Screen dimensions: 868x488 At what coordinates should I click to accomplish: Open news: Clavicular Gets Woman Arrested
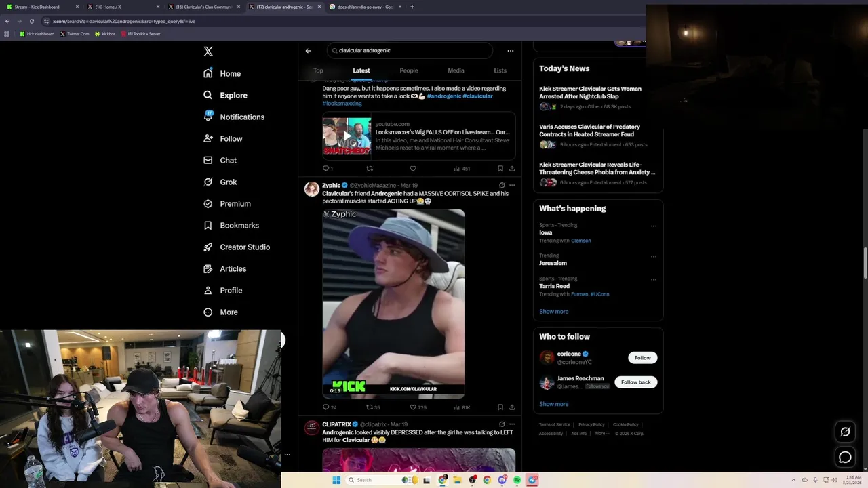coord(590,92)
